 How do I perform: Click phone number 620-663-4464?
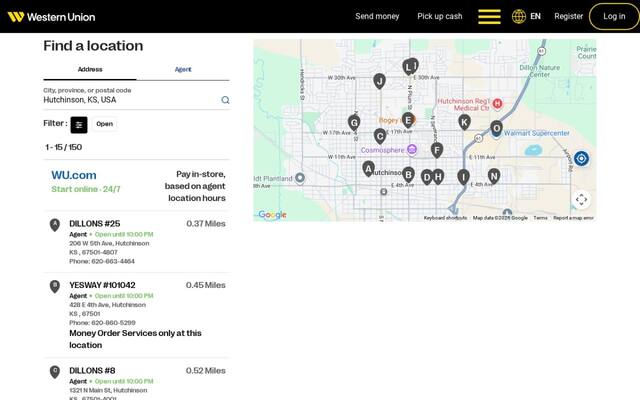[x=113, y=261]
